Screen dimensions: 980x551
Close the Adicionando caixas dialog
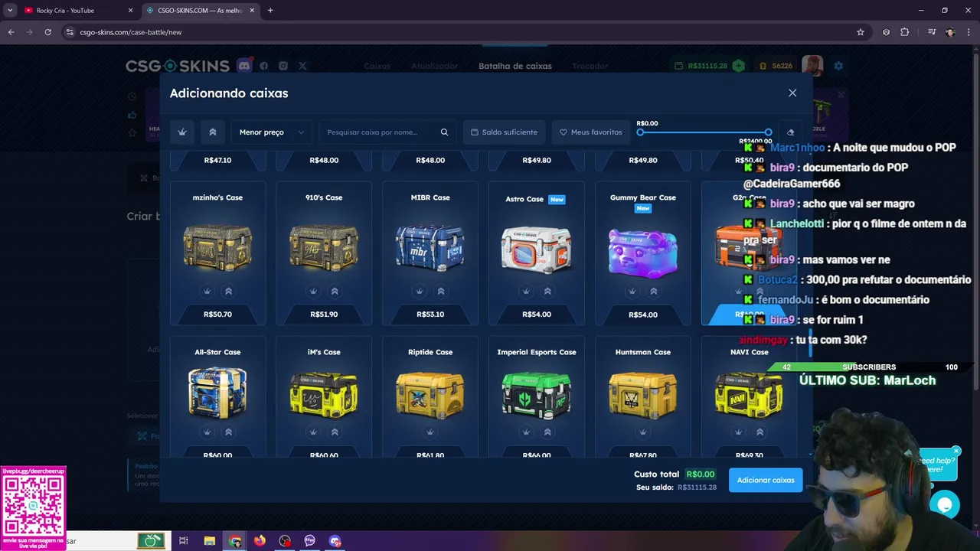(x=792, y=93)
